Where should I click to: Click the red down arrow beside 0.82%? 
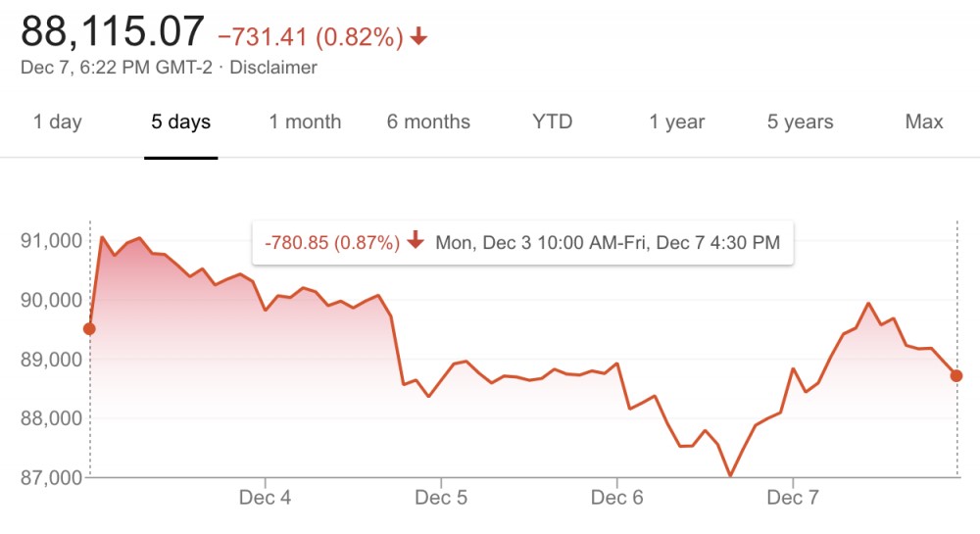coord(419,37)
